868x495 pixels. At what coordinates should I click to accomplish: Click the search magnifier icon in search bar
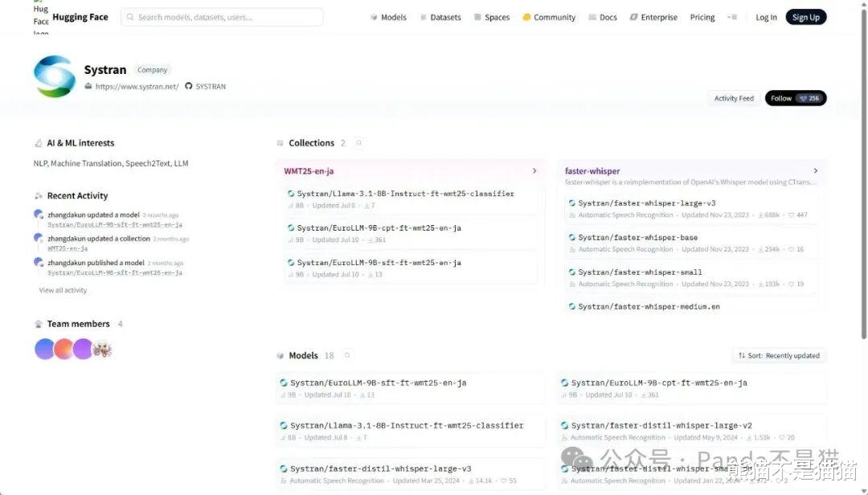[130, 17]
